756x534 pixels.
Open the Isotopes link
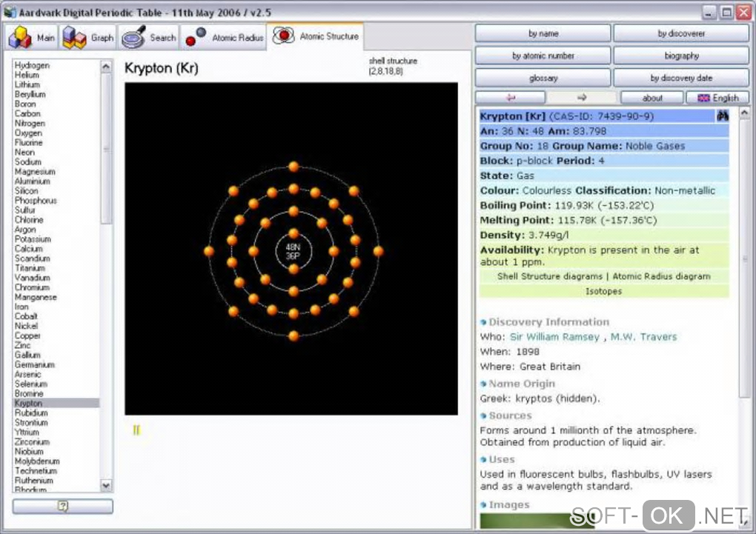click(603, 291)
